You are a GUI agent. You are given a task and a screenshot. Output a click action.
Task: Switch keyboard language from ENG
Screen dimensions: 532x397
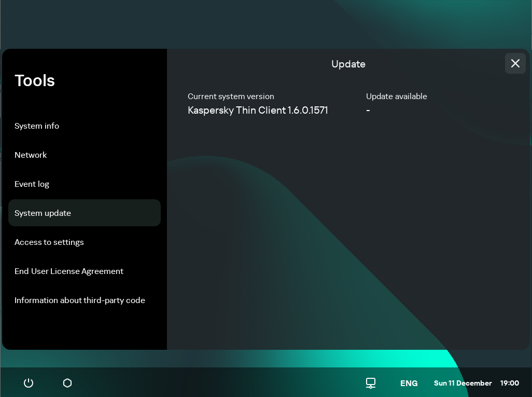pyautogui.click(x=409, y=383)
